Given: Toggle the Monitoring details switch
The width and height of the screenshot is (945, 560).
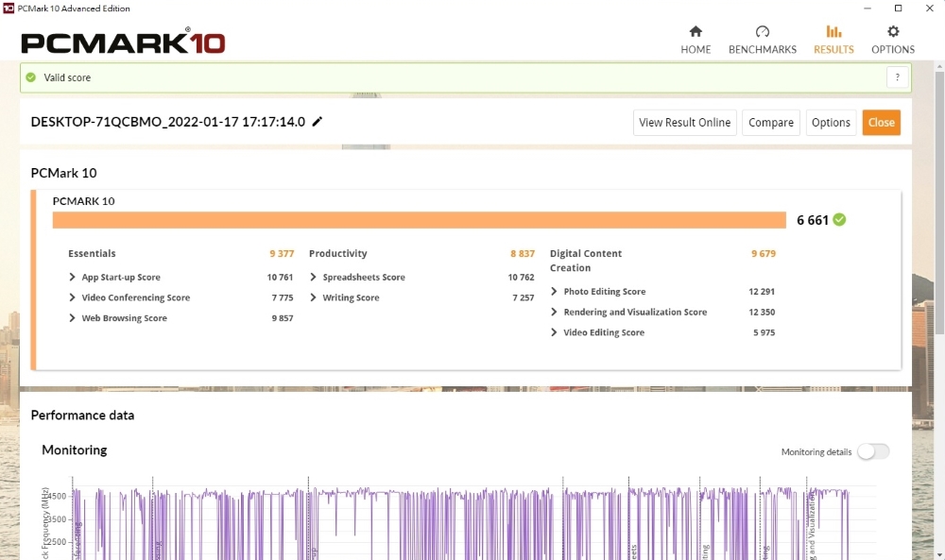Looking at the screenshot, I should click(x=872, y=451).
